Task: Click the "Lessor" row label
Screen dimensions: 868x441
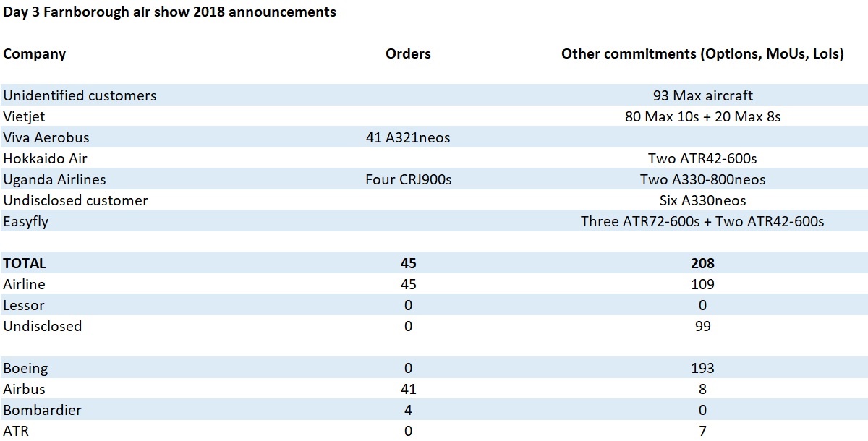Action: tap(24, 305)
